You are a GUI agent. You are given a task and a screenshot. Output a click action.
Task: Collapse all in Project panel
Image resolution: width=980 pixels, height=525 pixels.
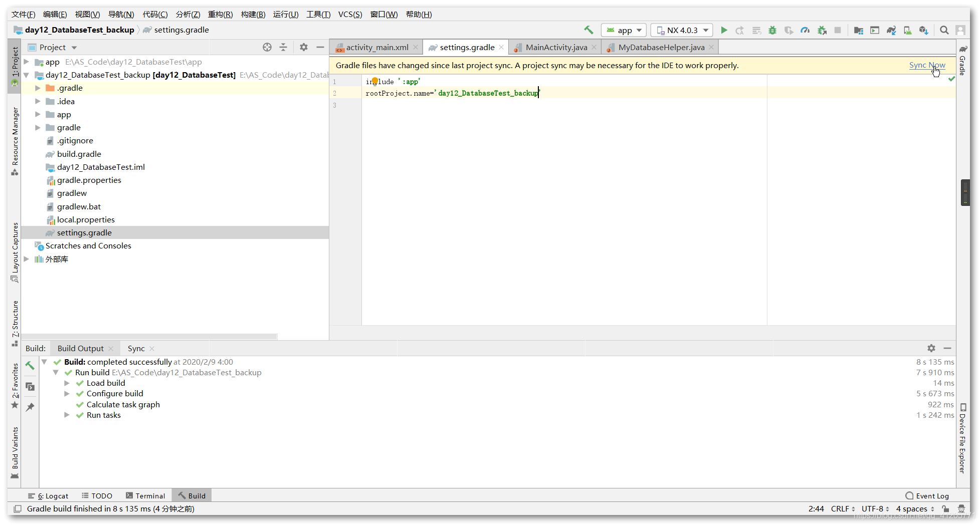[x=283, y=47]
